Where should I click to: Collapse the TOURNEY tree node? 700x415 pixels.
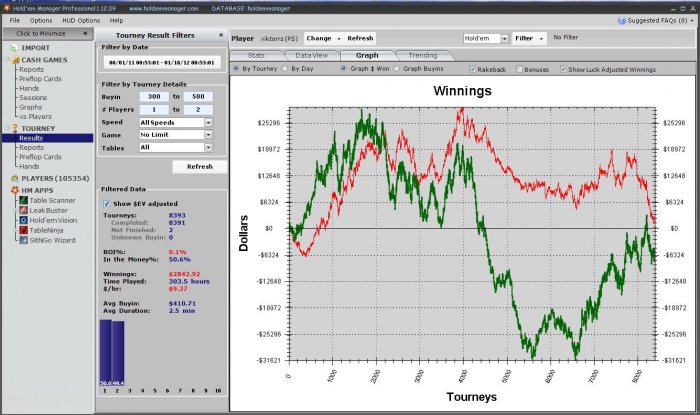pos(7,128)
